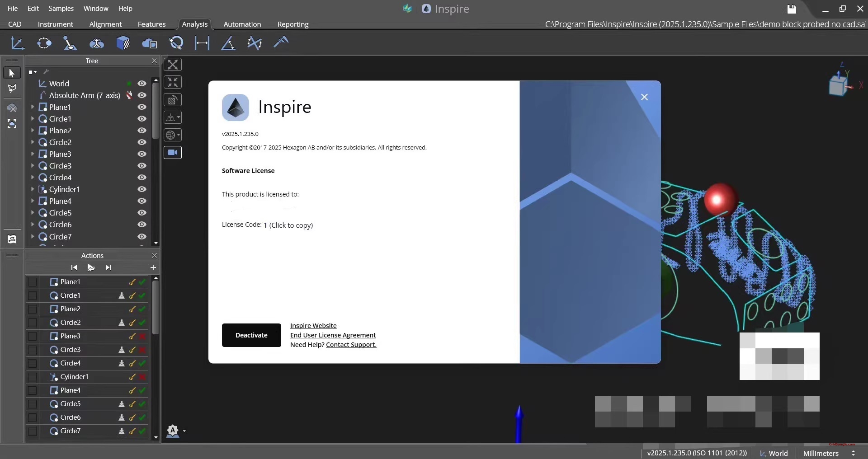Image resolution: width=868 pixels, height=459 pixels.
Task: Expand Circle4 in the Tree panel
Action: pyautogui.click(x=33, y=178)
